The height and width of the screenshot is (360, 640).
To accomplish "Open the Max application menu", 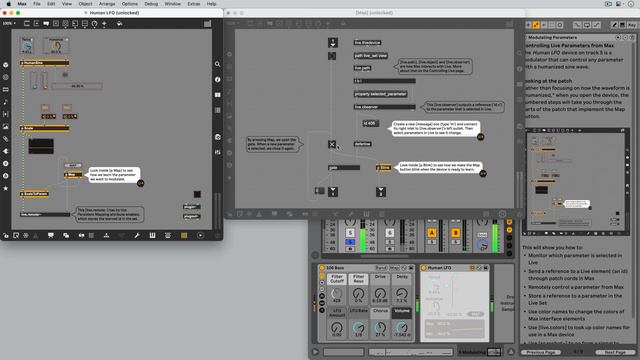I will pos(22,4).
